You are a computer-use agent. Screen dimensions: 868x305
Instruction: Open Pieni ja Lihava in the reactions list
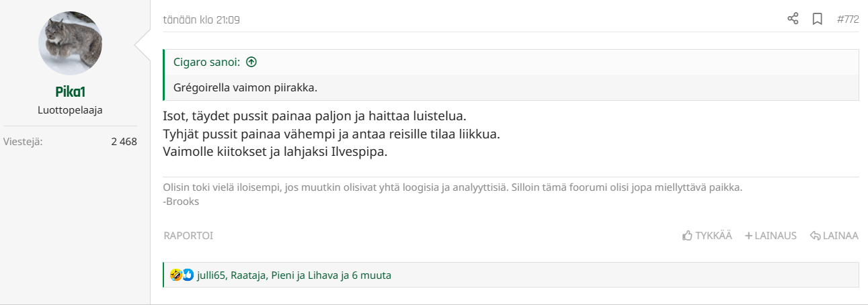[x=305, y=275]
